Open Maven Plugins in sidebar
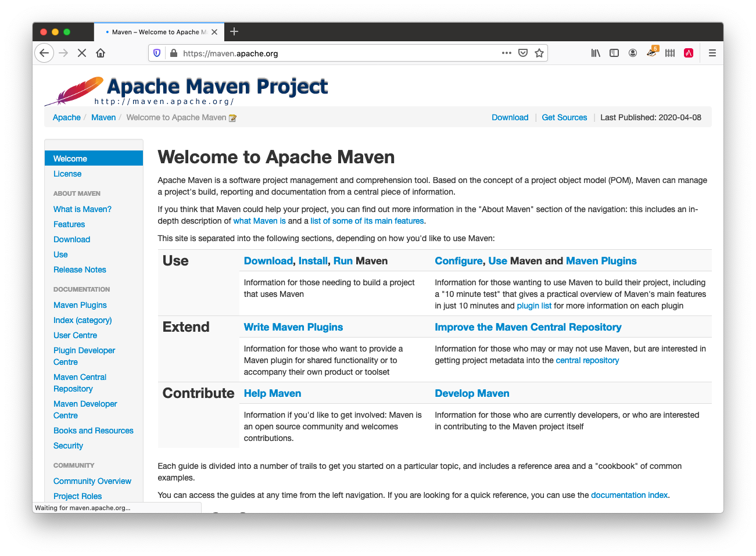The width and height of the screenshot is (756, 556). (x=80, y=305)
